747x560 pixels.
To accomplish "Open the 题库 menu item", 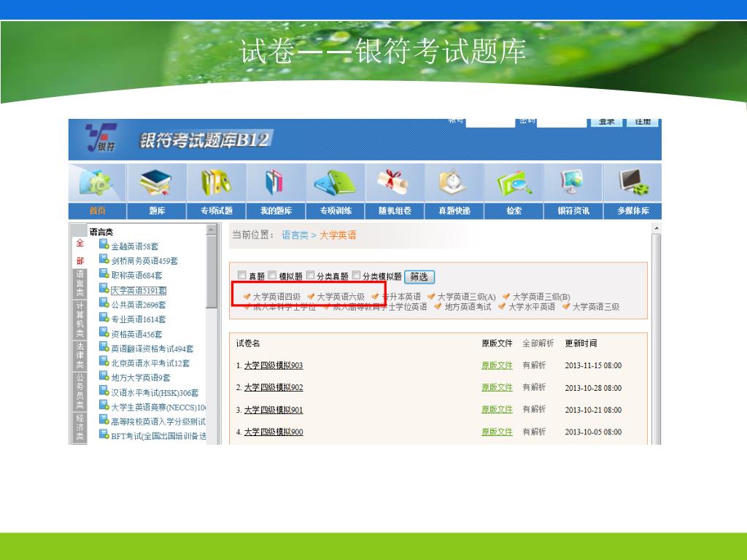I will tap(157, 211).
